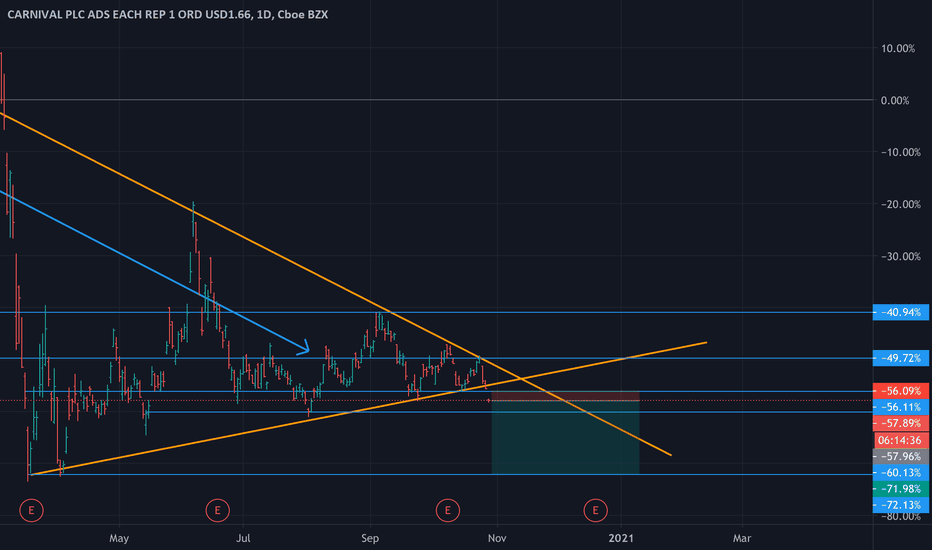Select the gray -57.96% price label
Viewport: 932px width, 550px height.
coord(900,456)
